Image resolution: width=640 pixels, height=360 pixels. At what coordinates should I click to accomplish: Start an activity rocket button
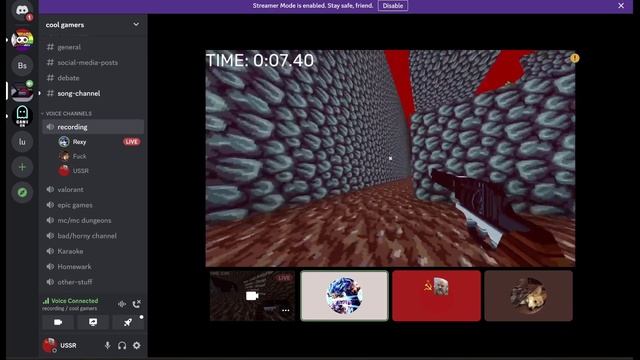[x=128, y=322]
